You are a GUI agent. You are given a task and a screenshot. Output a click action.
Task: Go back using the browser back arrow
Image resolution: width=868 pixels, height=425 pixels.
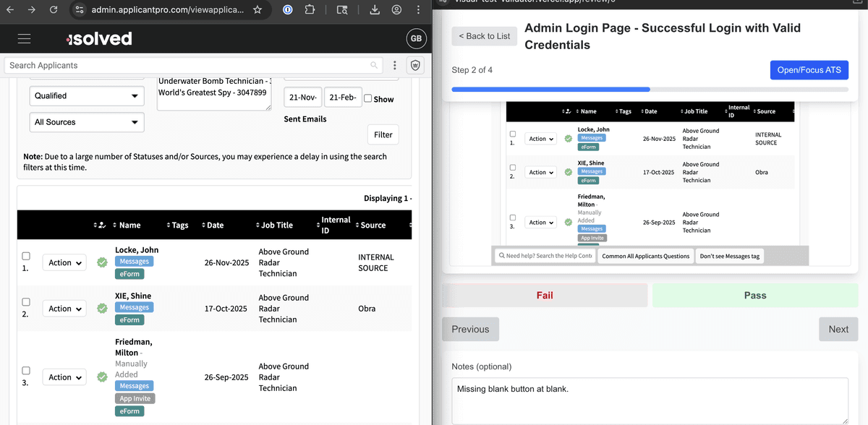[x=10, y=10]
